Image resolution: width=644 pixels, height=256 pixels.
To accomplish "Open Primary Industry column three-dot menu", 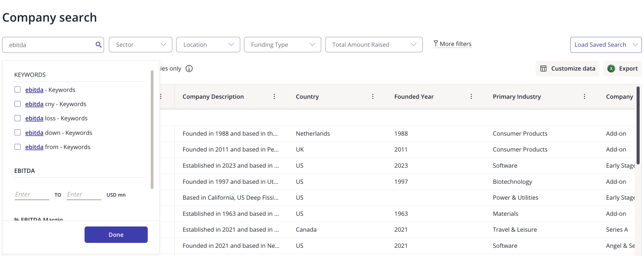I will pos(584,96).
